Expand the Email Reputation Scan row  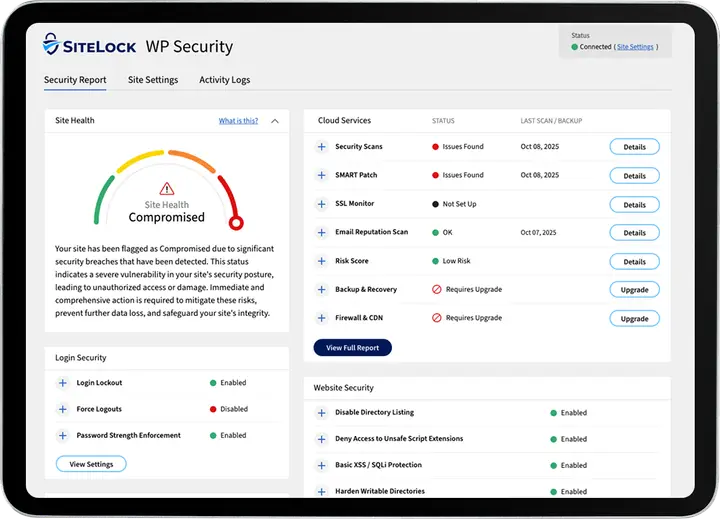click(322, 232)
